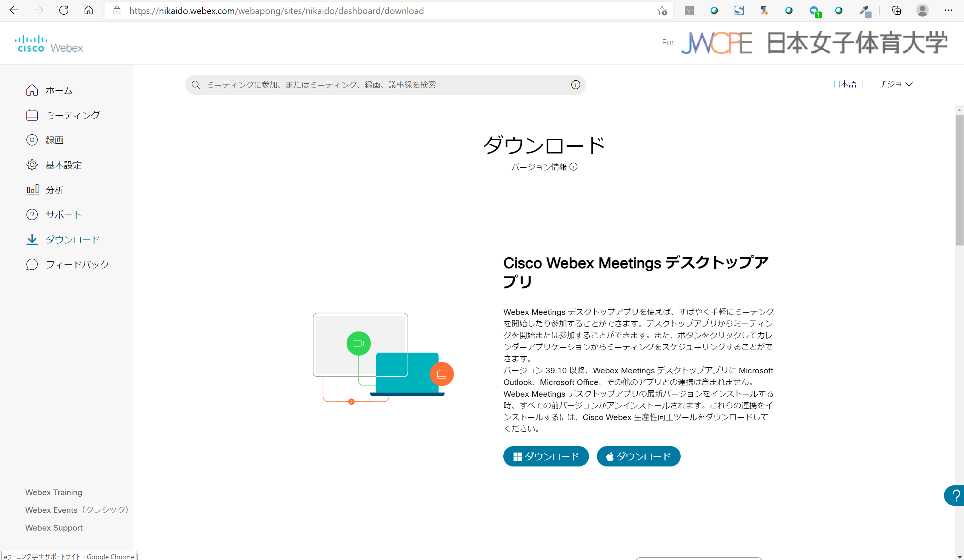Click the blue S extension icon
Image resolution: width=964 pixels, height=560 pixels.
pyautogui.click(x=739, y=10)
